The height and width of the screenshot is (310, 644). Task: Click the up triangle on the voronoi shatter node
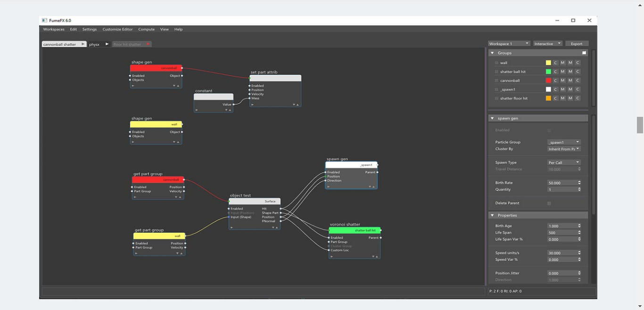point(377,257)
